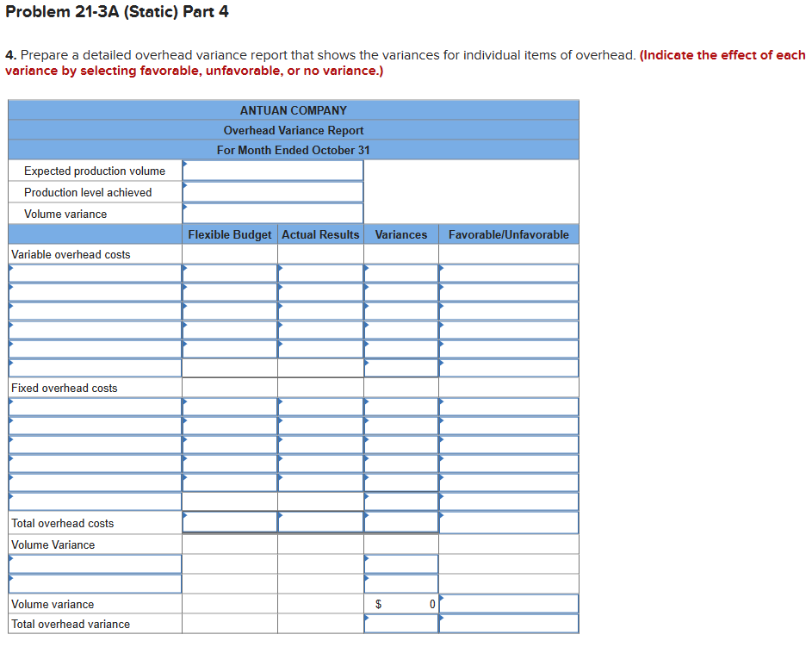Open the Expected production volume input dropdown
This screenshot has height=647, width=812.
[272, 170]
